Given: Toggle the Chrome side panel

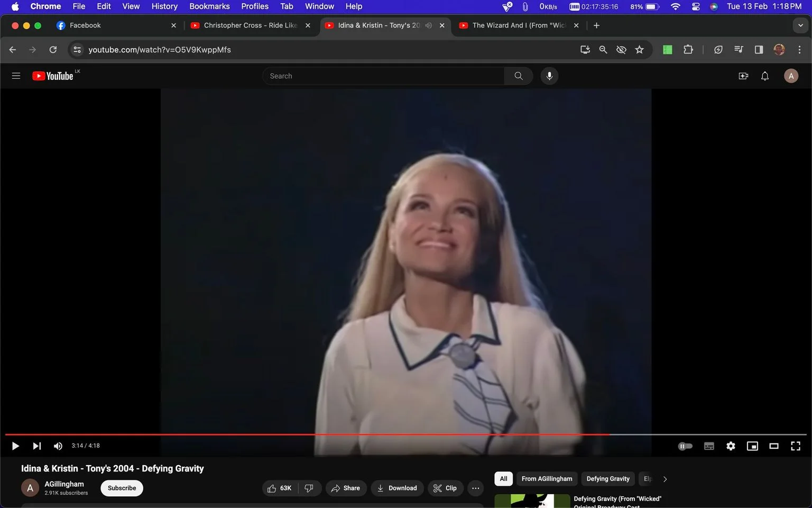Looking at the screenshot, I should coord(759,50).
